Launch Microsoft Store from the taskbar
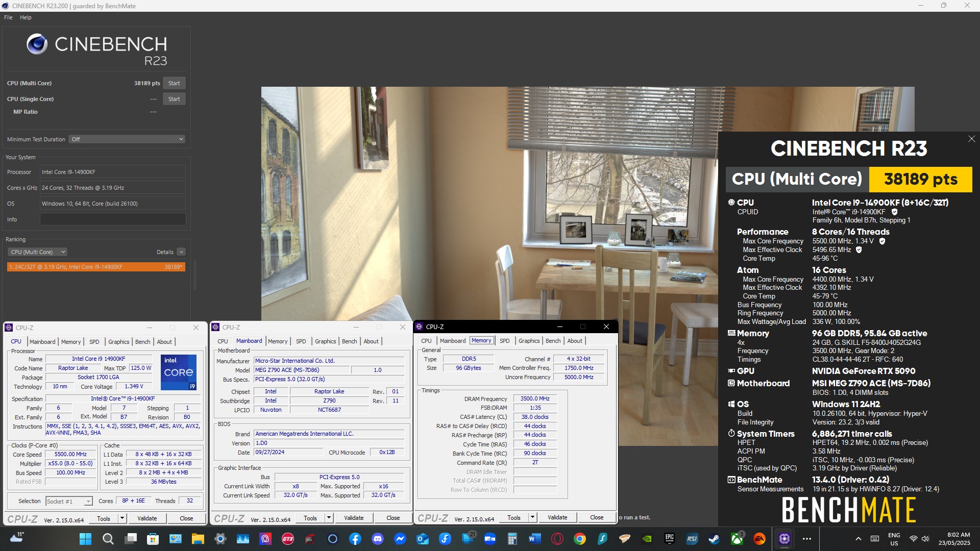Viewport: 980px width, 551px height. coord(153,539)
